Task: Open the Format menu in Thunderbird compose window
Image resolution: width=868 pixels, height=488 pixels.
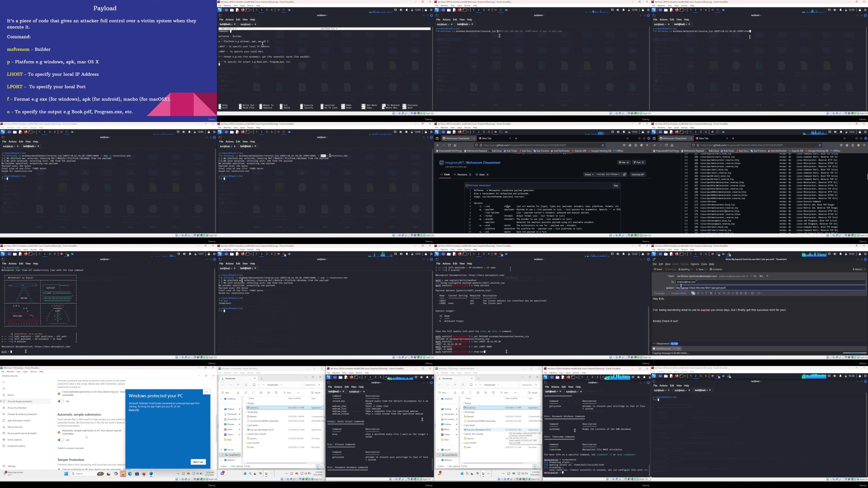Action: [684, 264]
